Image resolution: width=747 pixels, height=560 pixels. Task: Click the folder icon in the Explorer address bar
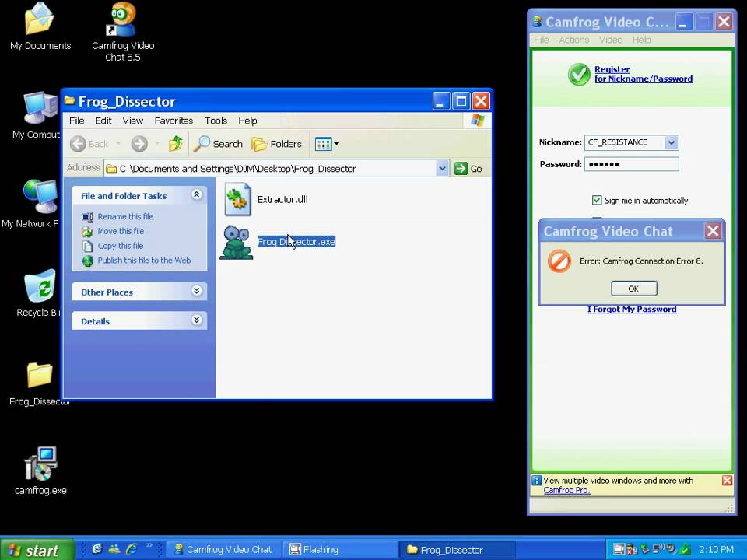tap(111, 169)
